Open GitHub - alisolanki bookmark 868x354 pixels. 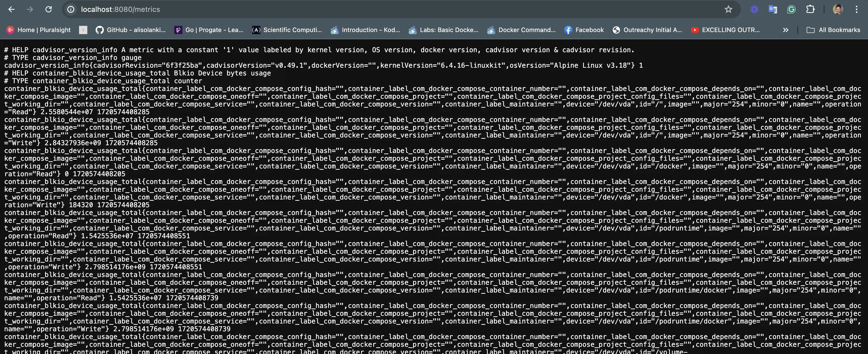tap(131, 30)
